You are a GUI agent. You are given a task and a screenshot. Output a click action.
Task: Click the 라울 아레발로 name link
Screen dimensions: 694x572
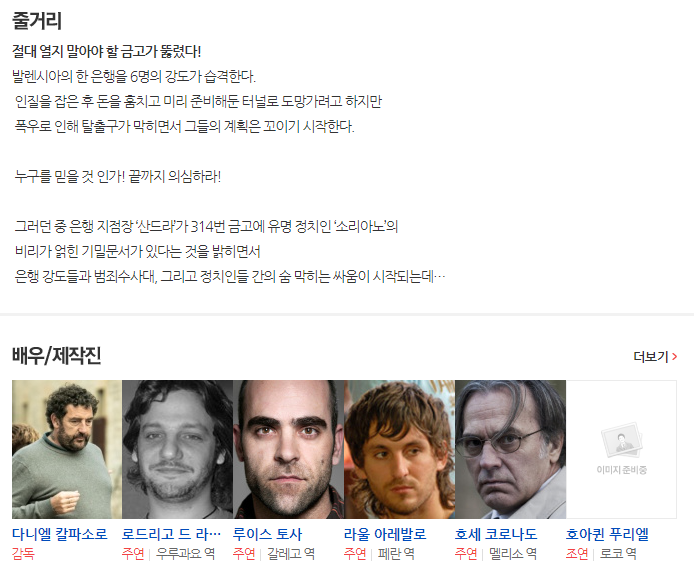pos(385,534)
